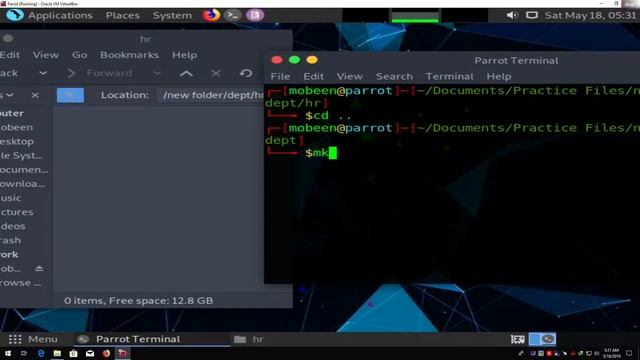Expand the sidebar view selector dropdown

tap(10, 95)
